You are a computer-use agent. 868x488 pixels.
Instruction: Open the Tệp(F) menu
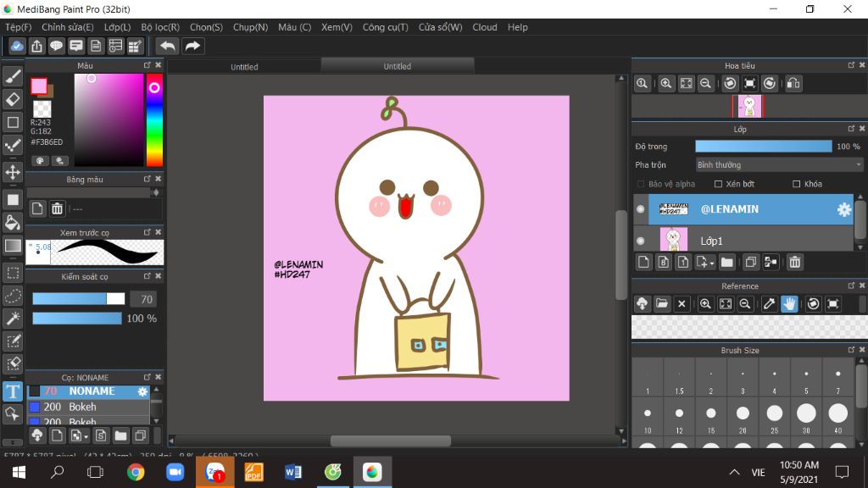coord(19,27)
